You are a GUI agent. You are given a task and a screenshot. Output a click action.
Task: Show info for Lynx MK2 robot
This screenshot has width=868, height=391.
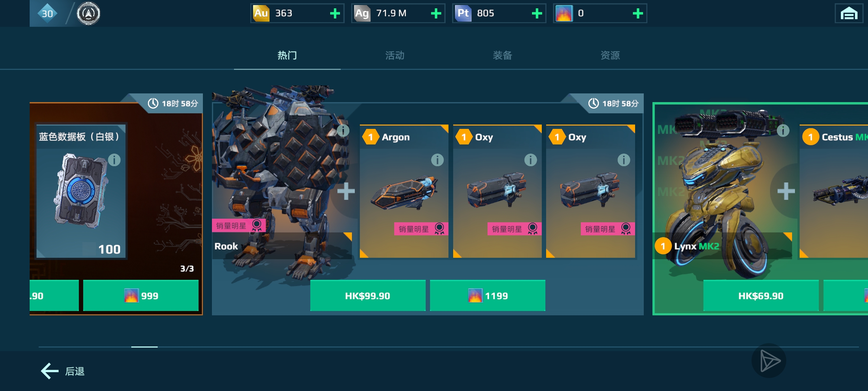pos(783,130)
